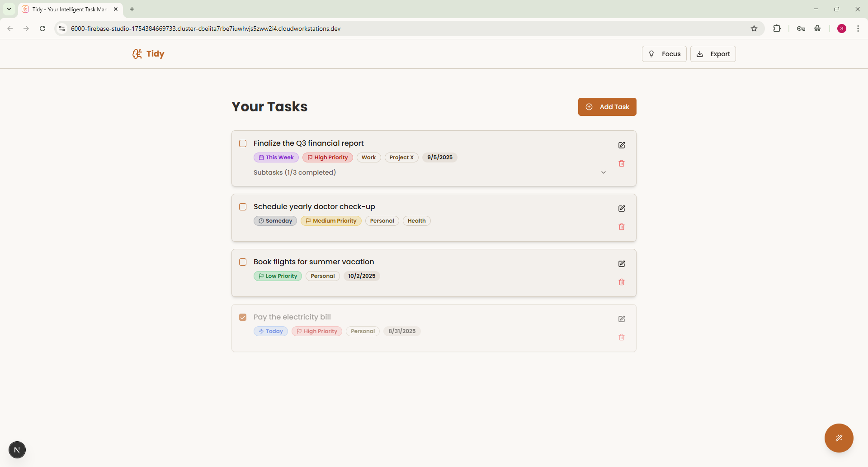Open Chrome's three-dot menu
This screenshot has height=467, width=868.
[x=858, y=29]
